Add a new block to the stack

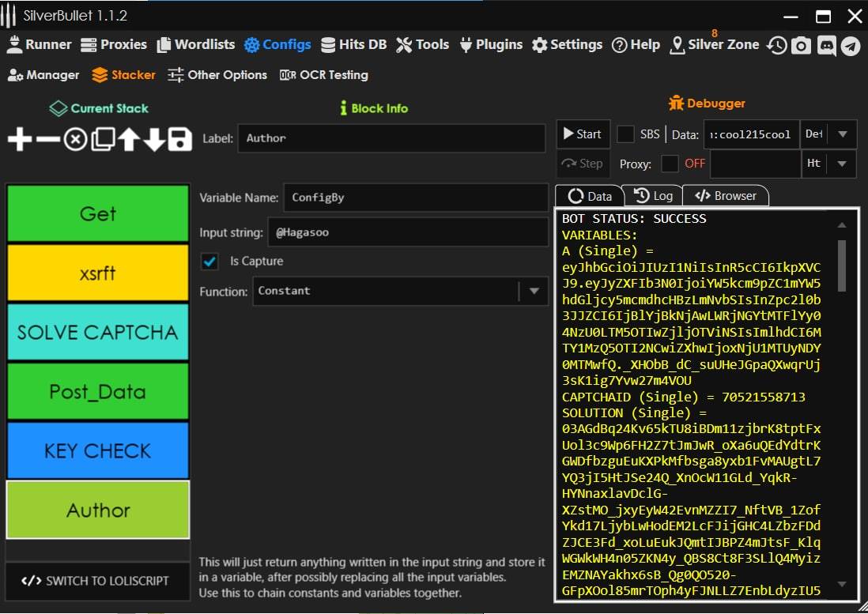click(20, 140)
